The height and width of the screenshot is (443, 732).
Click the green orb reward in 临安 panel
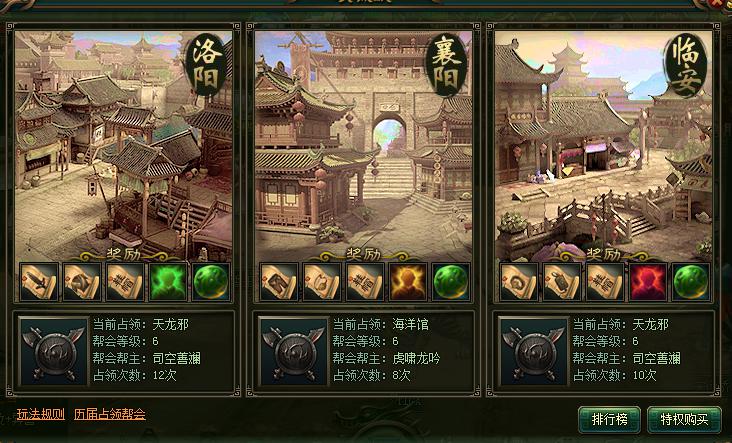691,281
